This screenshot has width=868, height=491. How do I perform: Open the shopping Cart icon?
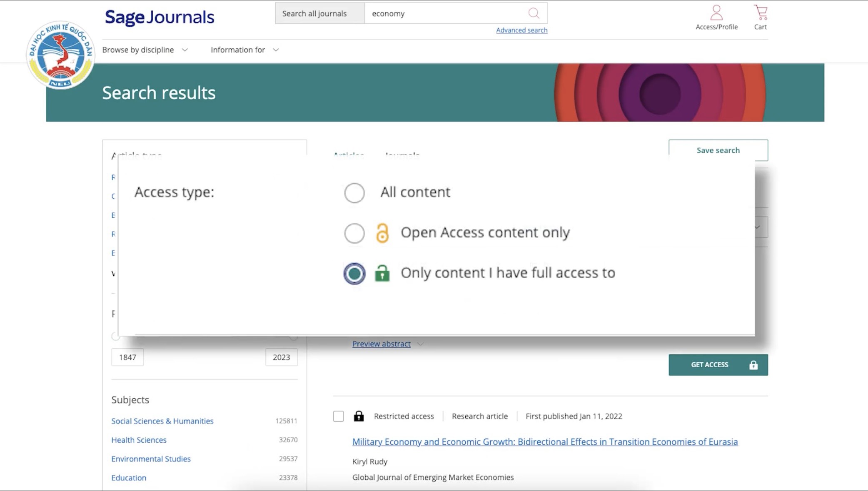coord(761,12)
